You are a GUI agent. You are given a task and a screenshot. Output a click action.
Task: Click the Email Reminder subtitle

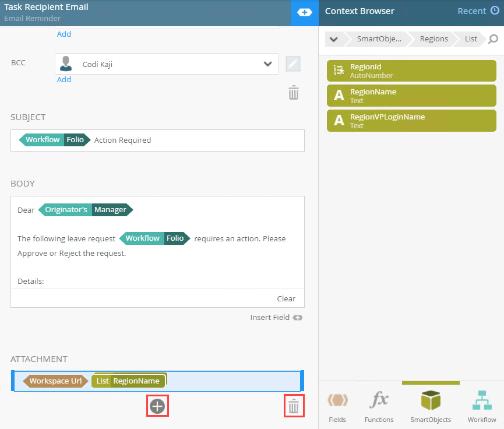click(x=32, y=18)
